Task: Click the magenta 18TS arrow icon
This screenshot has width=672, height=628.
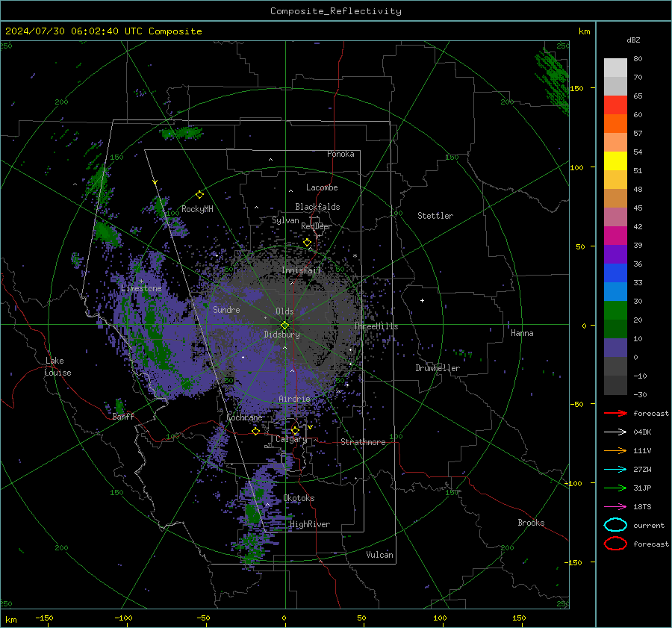Action: [615, 507]
